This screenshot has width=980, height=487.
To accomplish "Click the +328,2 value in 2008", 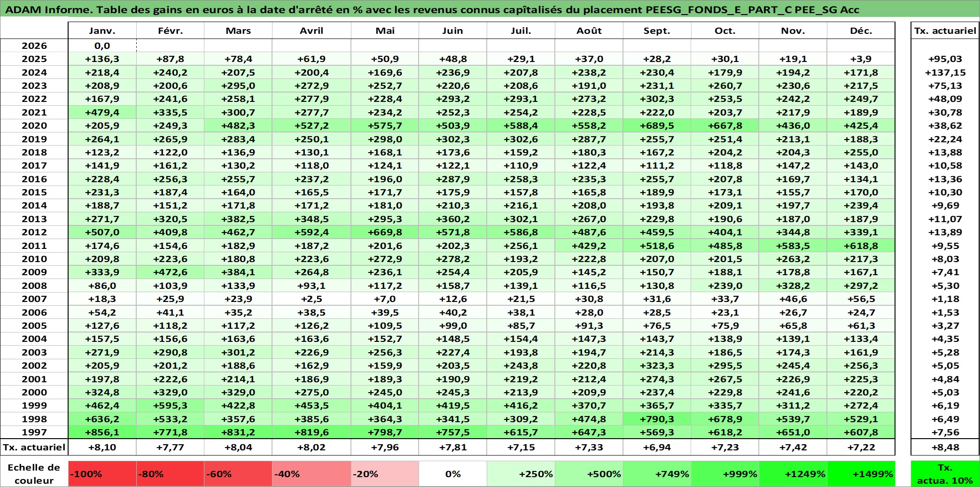I will coord(793,286).
